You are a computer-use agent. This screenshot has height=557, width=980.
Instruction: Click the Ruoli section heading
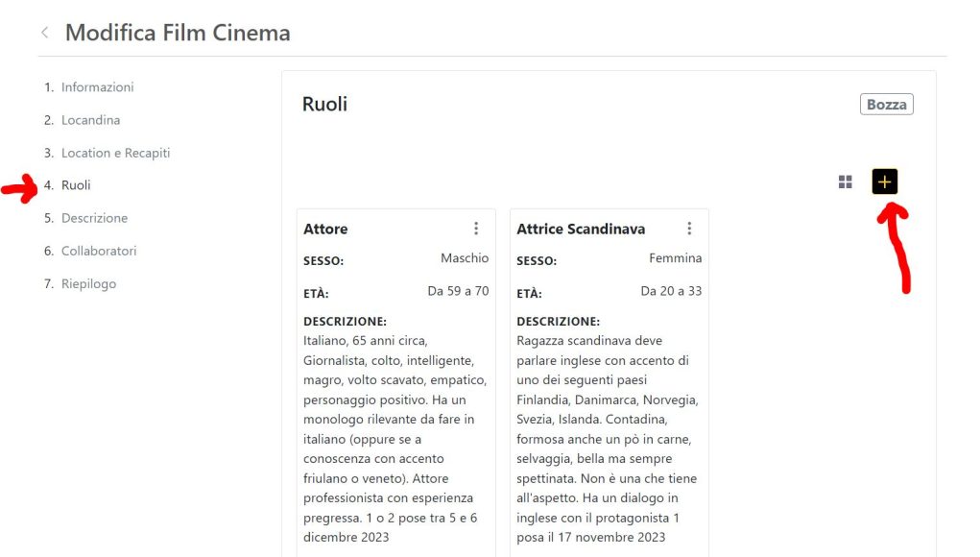tap(324, 104)
